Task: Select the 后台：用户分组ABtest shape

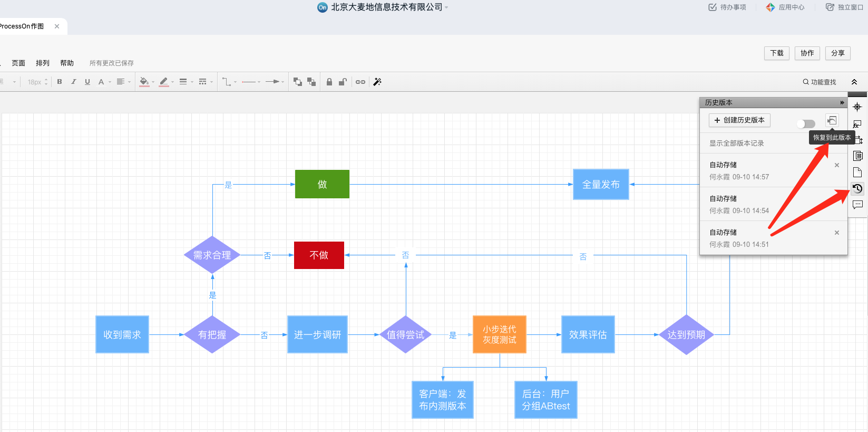Action: (546, 400)
